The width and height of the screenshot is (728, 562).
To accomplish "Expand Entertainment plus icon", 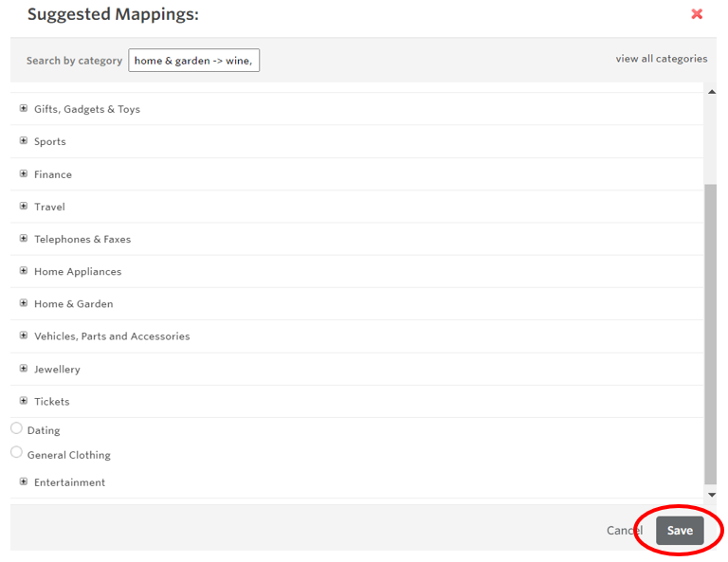I will pyautogui.click(x=24, y=481).
